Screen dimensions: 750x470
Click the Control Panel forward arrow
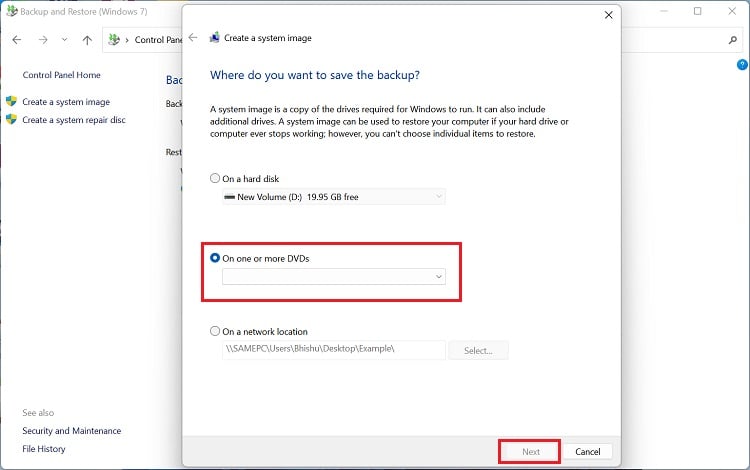[42, 40]
